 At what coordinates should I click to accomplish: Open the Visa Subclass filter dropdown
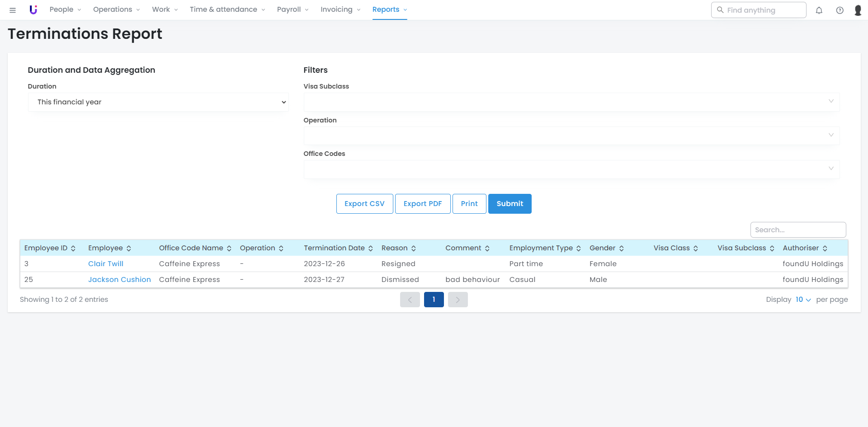[x=571, y=102]
